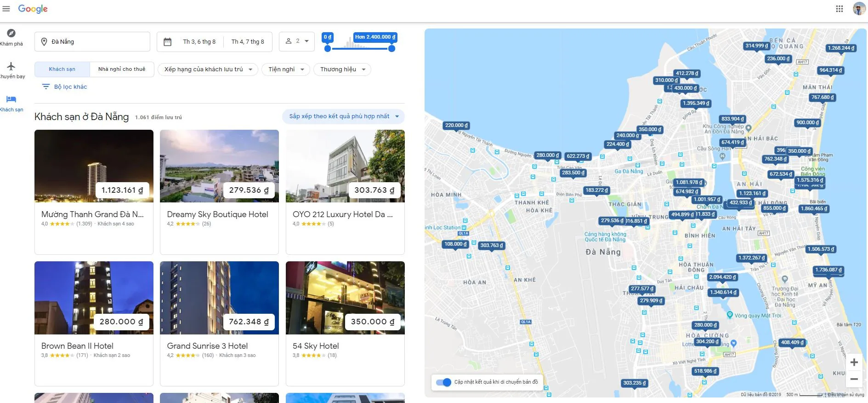Viewport: 868px width, 403px height.
Task: Open Bộ lọc khác filter icon
Action: 46,86
